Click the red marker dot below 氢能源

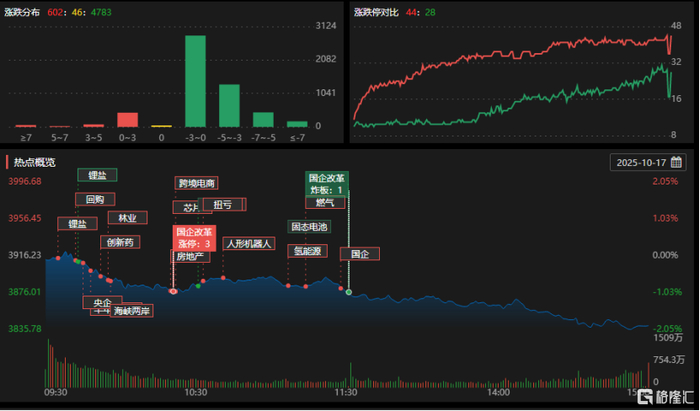coord(288,285)
